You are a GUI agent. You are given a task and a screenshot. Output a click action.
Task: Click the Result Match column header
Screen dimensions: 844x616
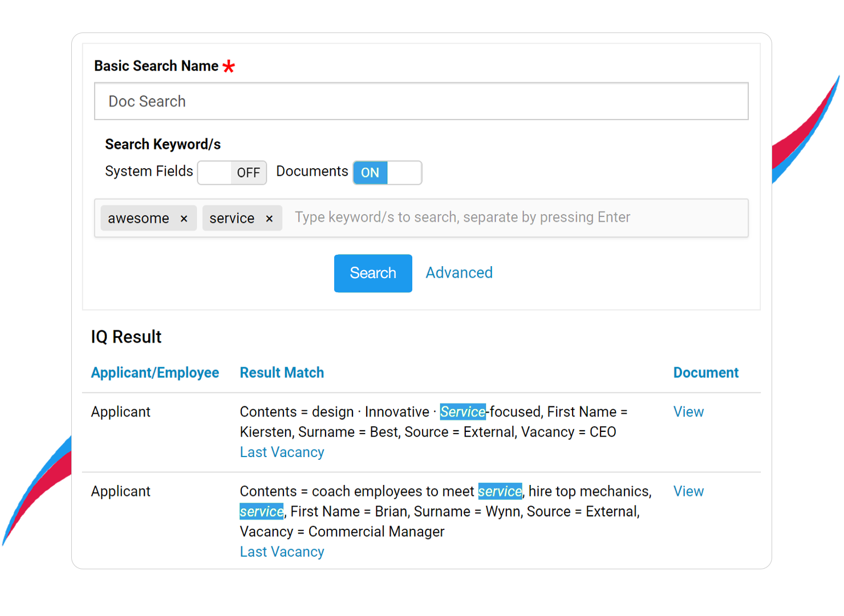click(x=282, y=373)
